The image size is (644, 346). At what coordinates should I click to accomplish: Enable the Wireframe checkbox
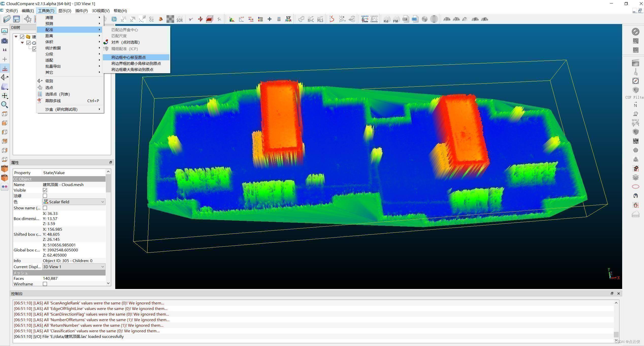45,284
